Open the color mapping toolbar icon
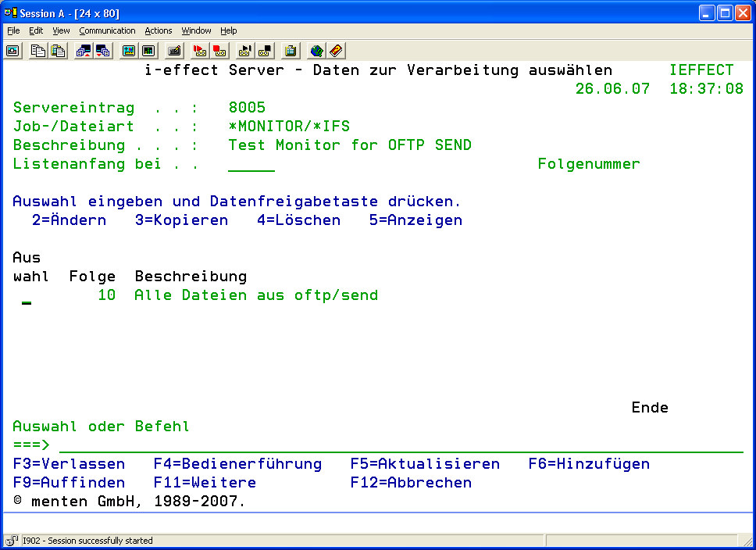 (x=148, y=51)
